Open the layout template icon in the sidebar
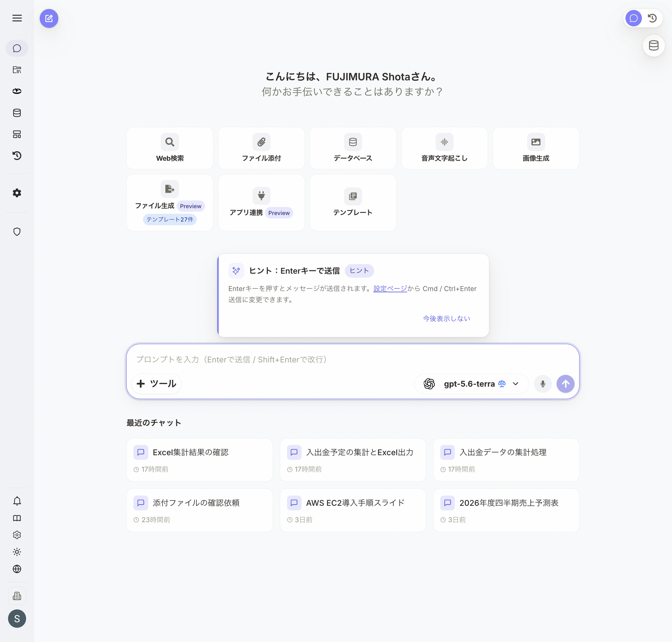 tap(17, 134)
